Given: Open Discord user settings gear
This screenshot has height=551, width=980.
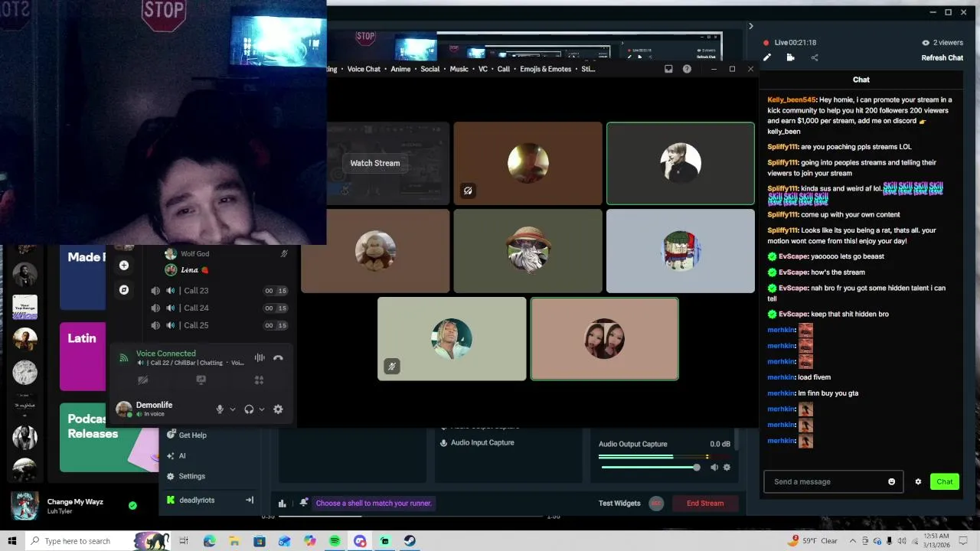Looking at the screenshot, I should coord(278,409).
